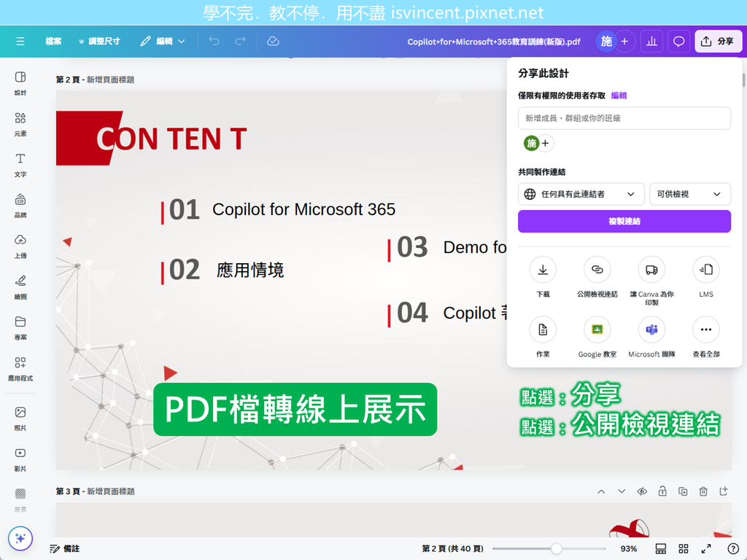The image size is (747, 560).
Task: Redo the last action
Action: (x=241, y=42)
